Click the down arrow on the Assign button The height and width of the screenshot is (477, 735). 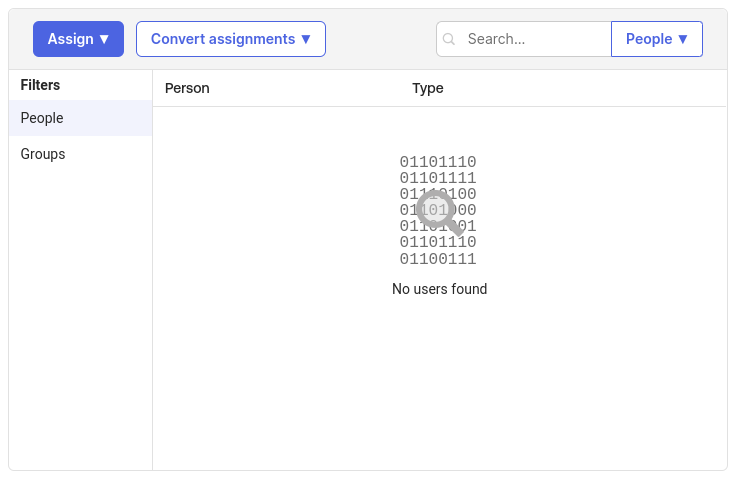pyautogui.click(x=104, y=39)
